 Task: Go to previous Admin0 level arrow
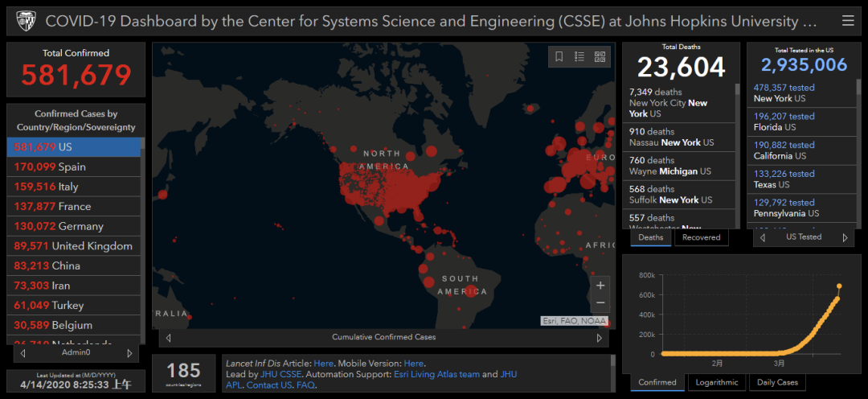[23, 353]
